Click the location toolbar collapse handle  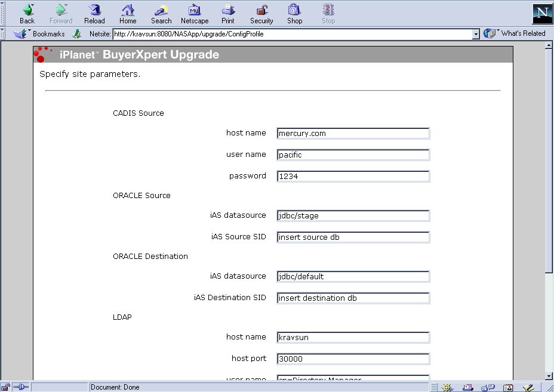point(2,34)
